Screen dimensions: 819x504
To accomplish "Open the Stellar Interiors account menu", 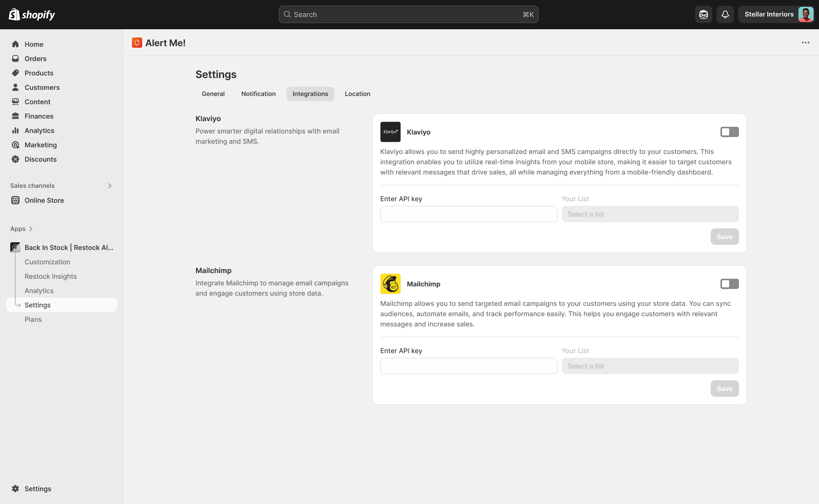I will [x=776, y=14].
